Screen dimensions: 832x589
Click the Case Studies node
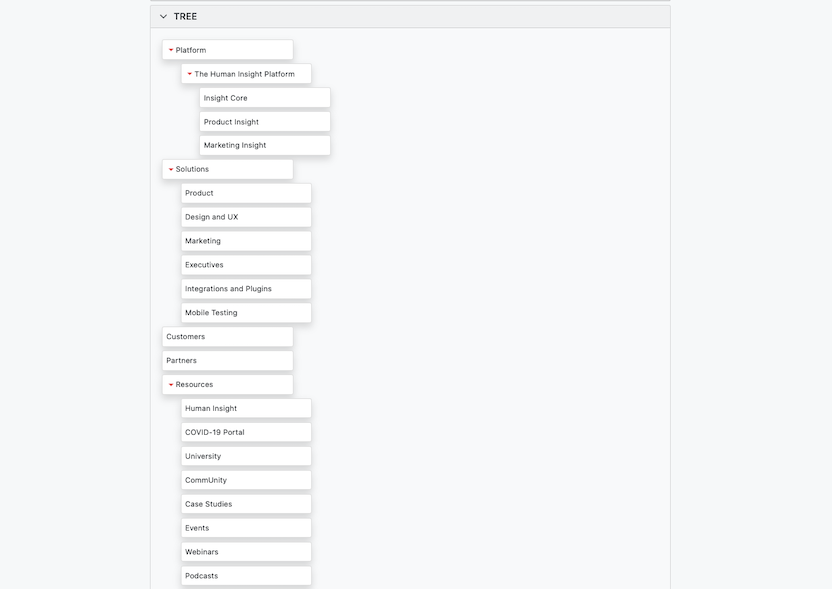[245, 504]
